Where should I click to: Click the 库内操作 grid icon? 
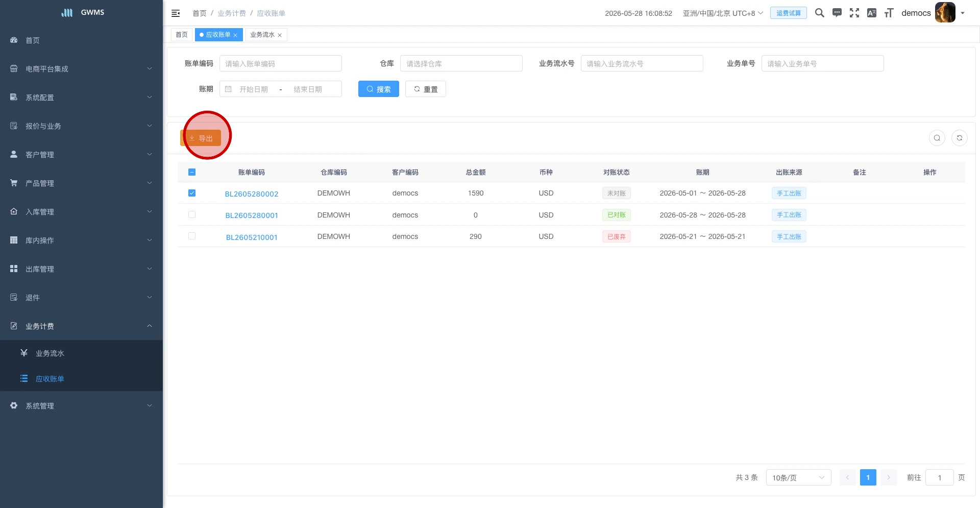pos(14,240)
